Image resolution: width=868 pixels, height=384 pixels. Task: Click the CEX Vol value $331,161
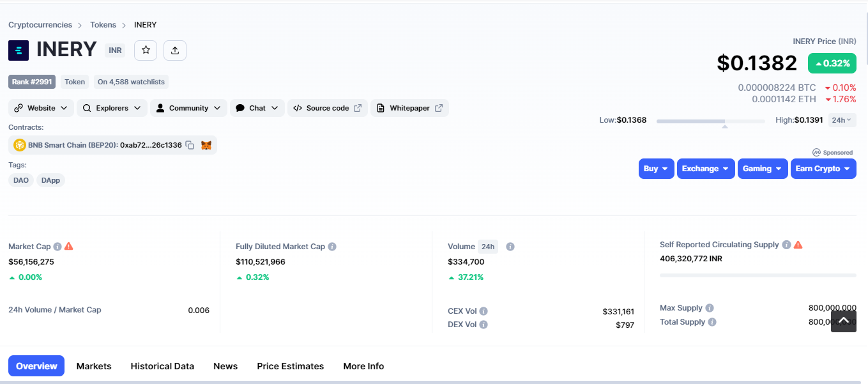tap(618, 312)
